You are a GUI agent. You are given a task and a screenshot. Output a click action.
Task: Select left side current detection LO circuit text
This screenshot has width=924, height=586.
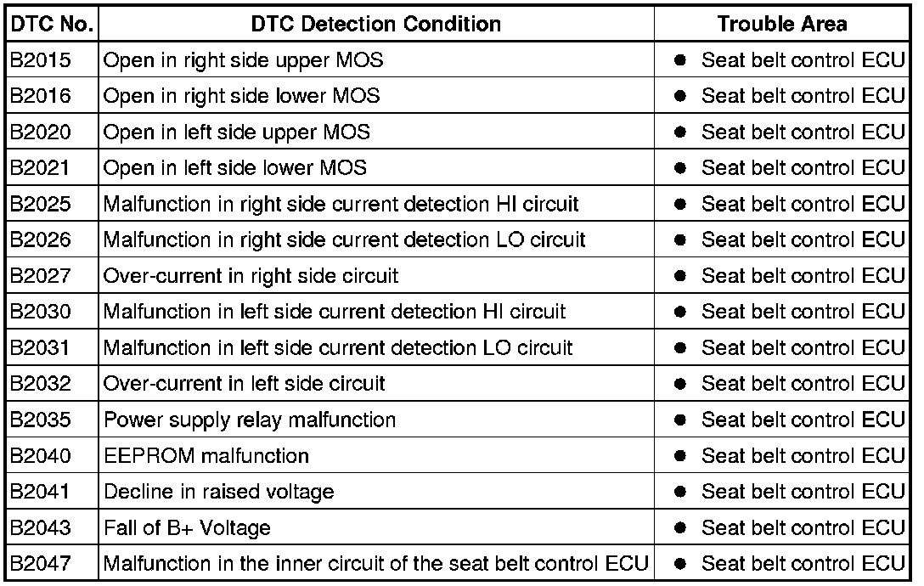click(407, 348)
